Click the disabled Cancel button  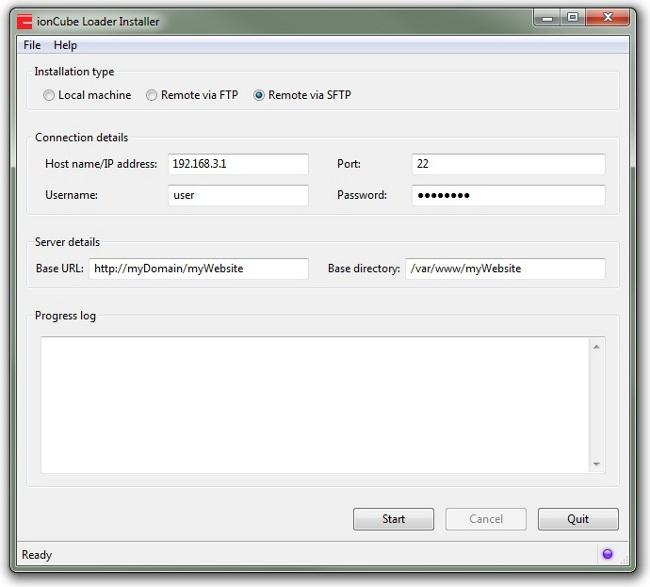(486, 519)
